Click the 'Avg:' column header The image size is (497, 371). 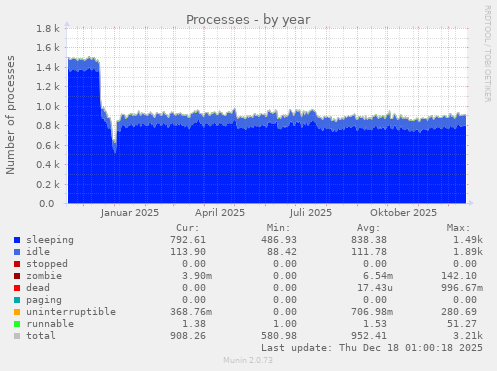click(368, 228)
